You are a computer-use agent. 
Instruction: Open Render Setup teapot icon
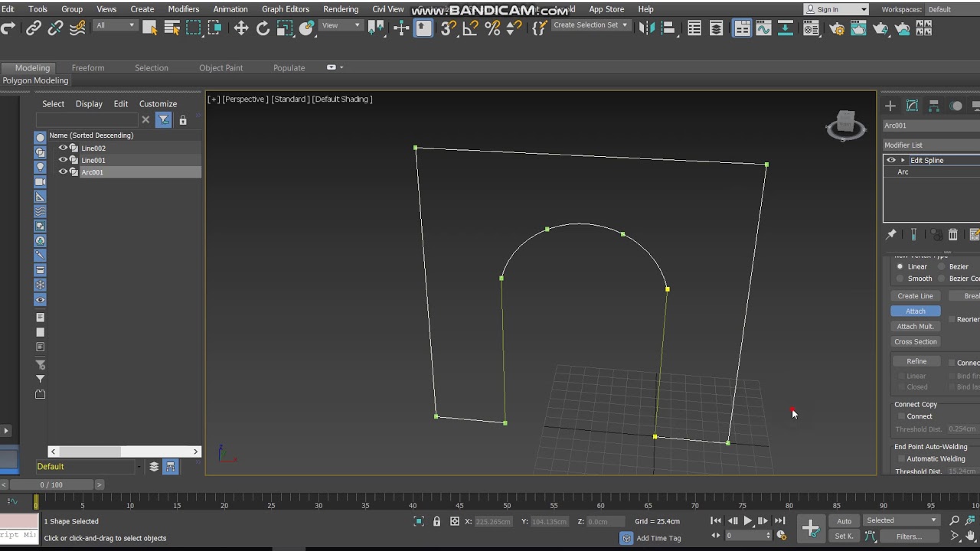837,28
